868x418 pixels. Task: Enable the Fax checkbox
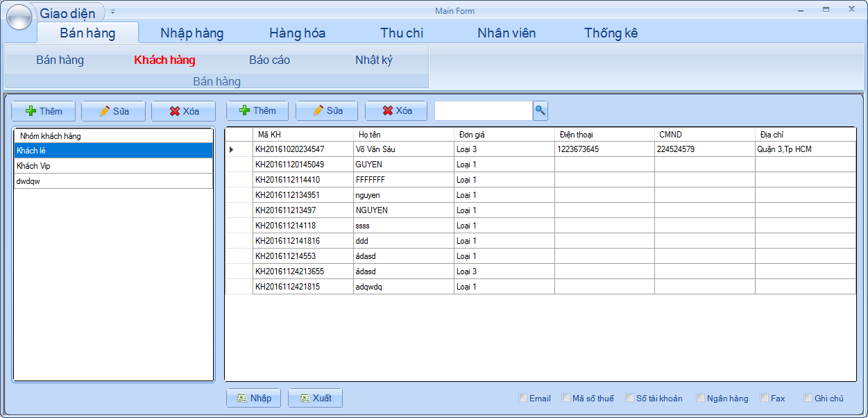(765, 398)
